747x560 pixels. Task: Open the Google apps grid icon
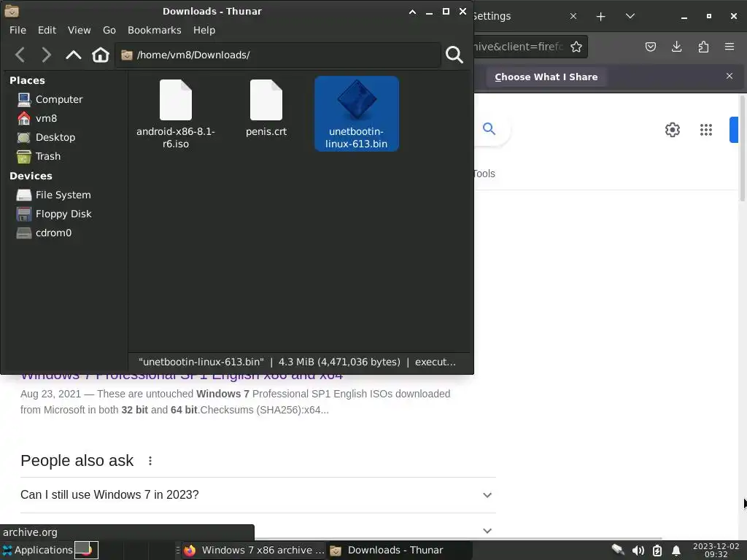[706, 130]
